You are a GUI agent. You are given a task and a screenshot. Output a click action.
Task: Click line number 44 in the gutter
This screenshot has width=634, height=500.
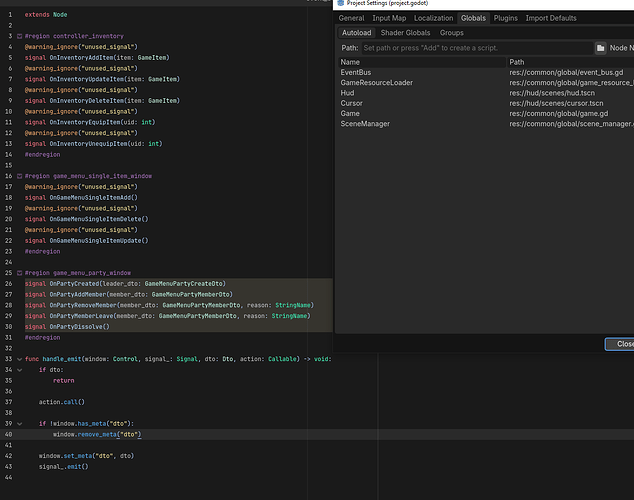[x=8, y=478]
